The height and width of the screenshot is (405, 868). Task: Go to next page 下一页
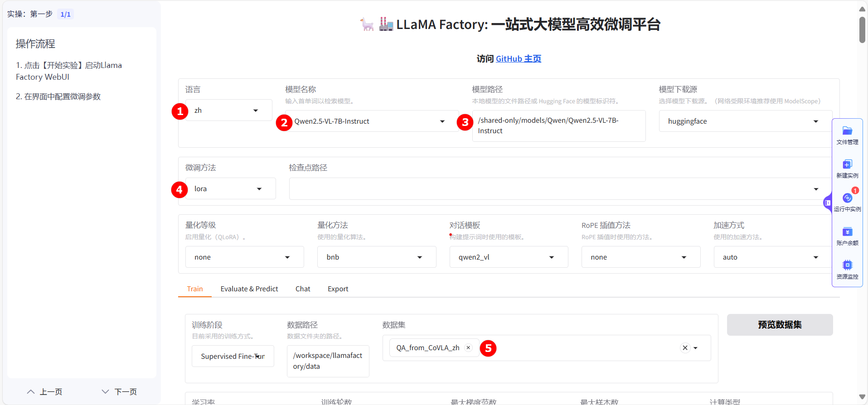pos(119,392)
